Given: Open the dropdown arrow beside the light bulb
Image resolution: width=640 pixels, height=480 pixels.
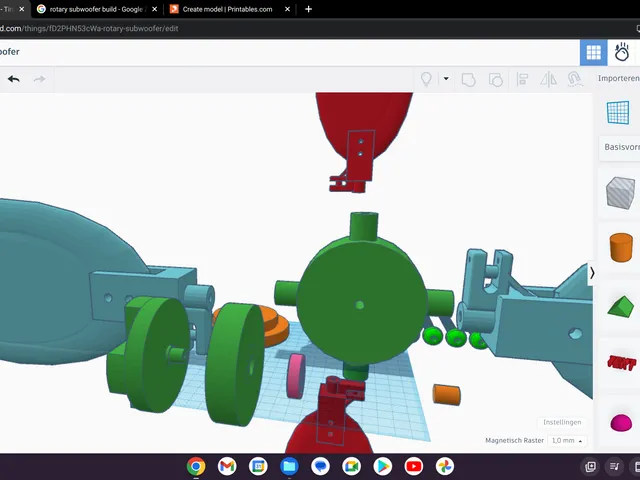Looking at the screenshot, I should (446, 78).
